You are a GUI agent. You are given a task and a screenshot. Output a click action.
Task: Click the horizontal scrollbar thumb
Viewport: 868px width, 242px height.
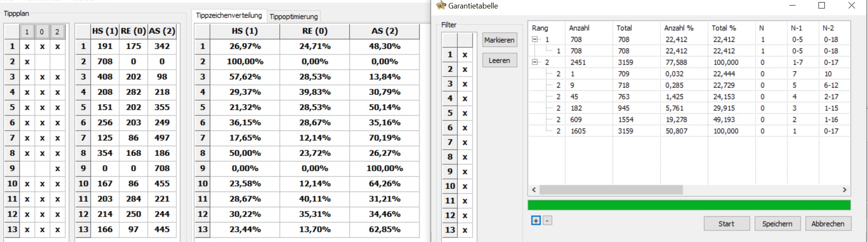coord(611,190)
